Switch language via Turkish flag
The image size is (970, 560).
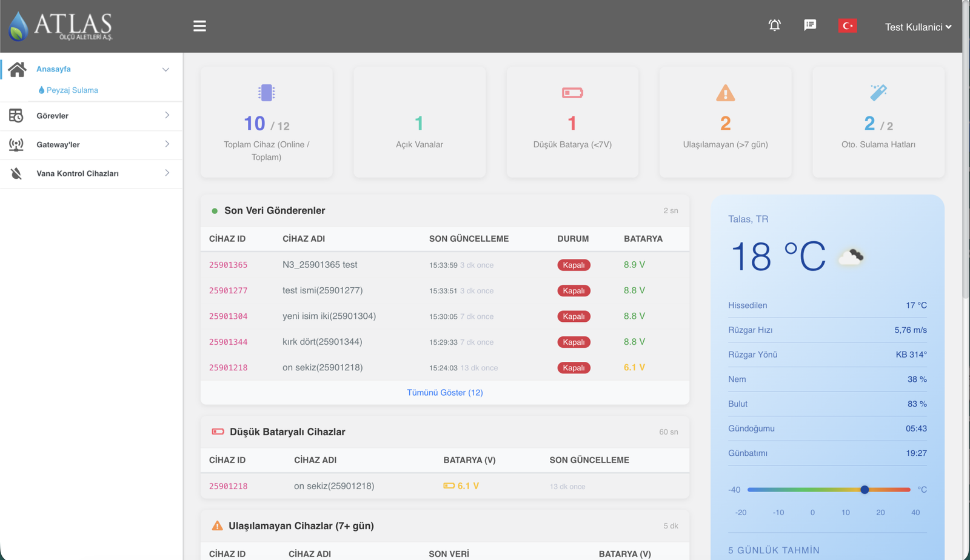point(848,25)
